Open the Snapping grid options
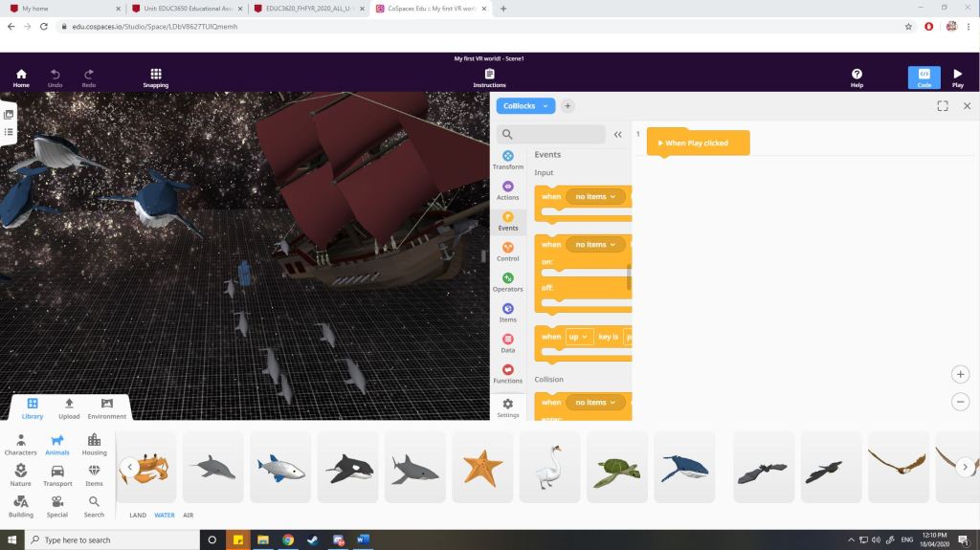Screen dimensions: 980x550 click(156, 76)
